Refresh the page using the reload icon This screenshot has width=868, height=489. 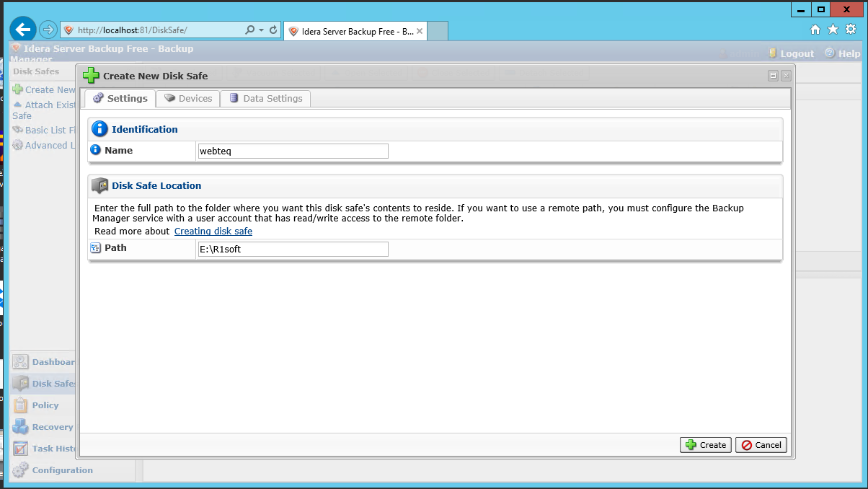click(273, 30)
